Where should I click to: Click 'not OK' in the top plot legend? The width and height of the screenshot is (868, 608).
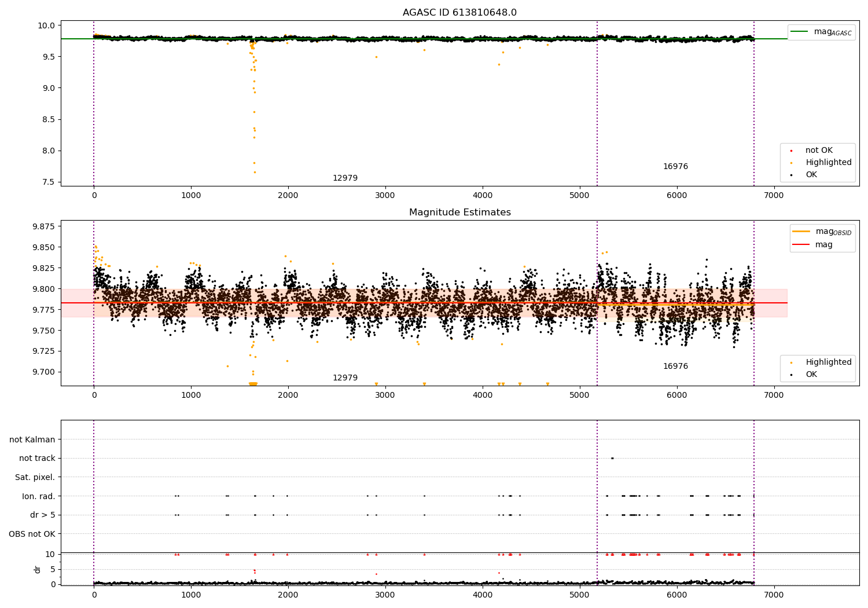[x=819, y=151]
